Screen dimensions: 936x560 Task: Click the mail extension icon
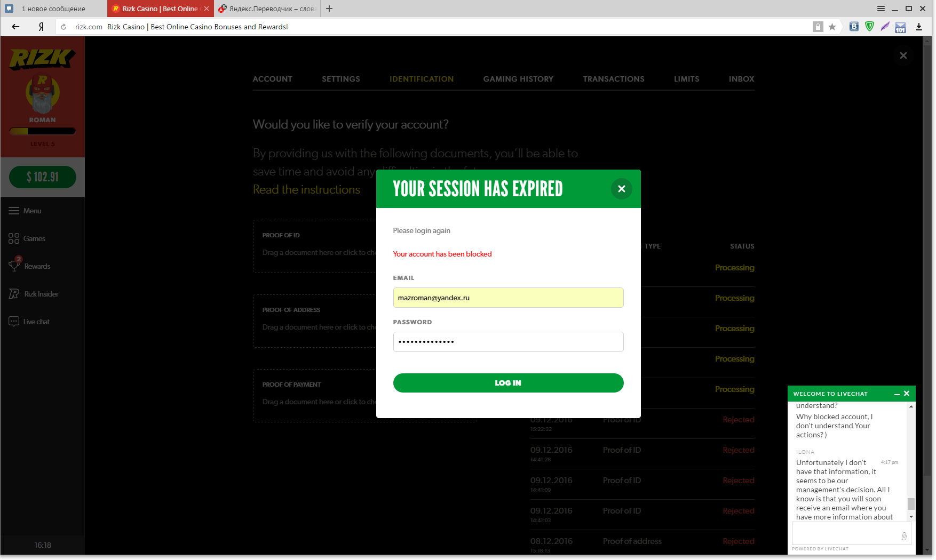coord(901,27)
